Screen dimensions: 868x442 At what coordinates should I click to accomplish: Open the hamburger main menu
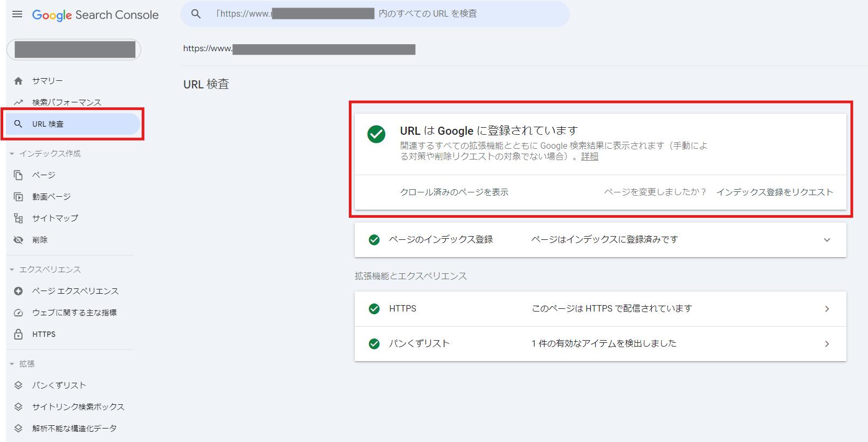point(17,14)
